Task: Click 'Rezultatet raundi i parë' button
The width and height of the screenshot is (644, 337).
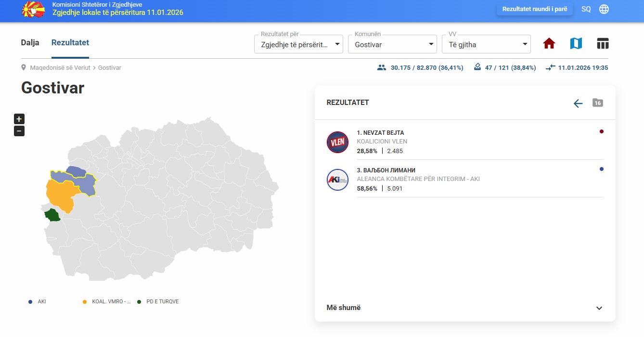Action: point(535,9)
